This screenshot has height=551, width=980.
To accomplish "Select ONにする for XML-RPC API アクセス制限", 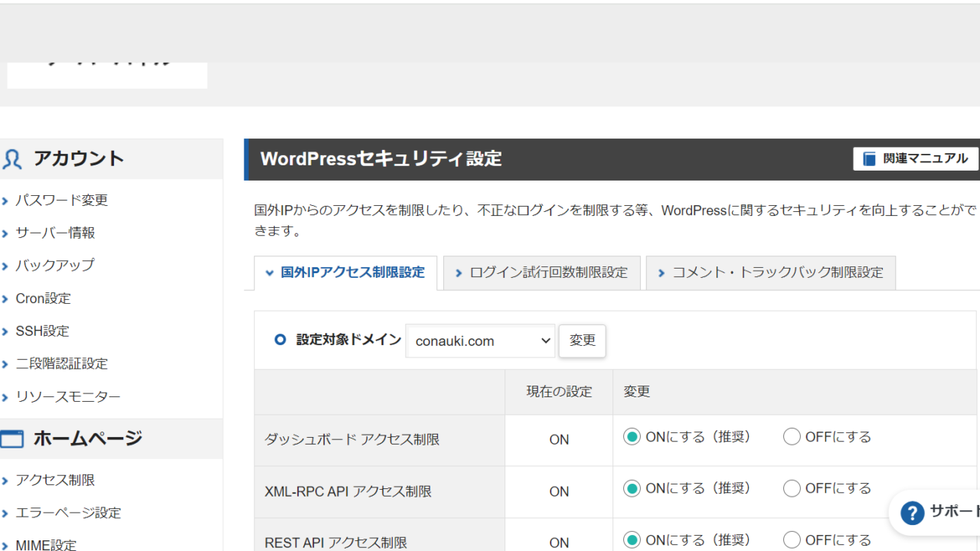I will 632,488.
